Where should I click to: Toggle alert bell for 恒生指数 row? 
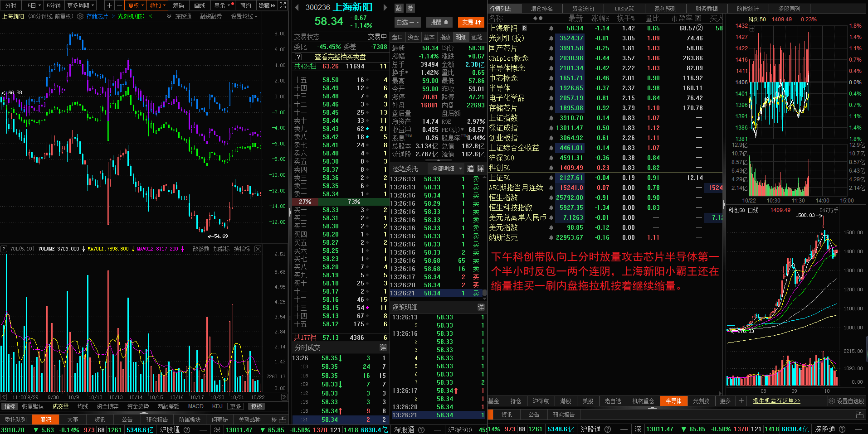pyautogui.click(x=551, y=198)
